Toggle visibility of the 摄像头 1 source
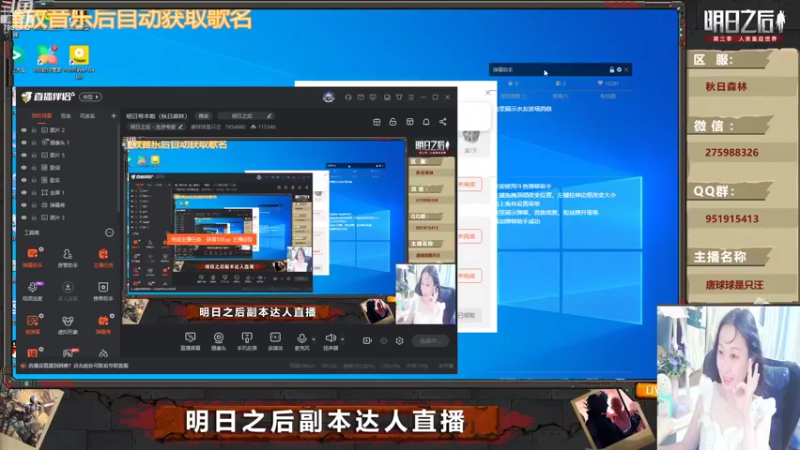Image resolution: width=800 pixels, height=450 pixels. pyautogui.click(x=23, y=142)
